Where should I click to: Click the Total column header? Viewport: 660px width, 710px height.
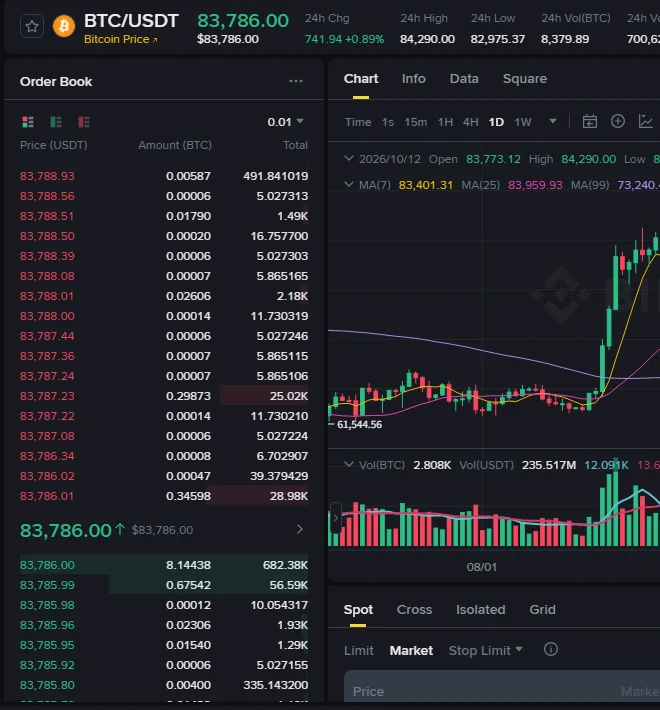295,145
